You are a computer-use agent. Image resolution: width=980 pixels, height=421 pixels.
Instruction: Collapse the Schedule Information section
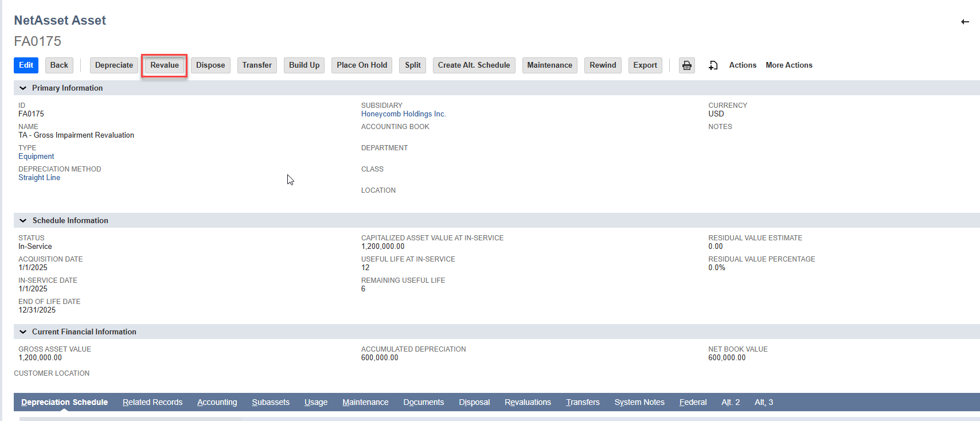(23, 220)
